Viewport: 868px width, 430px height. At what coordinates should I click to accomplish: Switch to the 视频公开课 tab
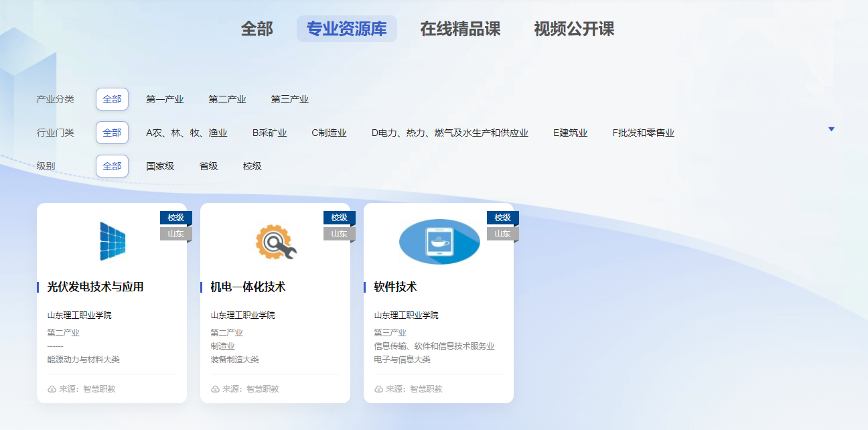(x=574, y=29)
